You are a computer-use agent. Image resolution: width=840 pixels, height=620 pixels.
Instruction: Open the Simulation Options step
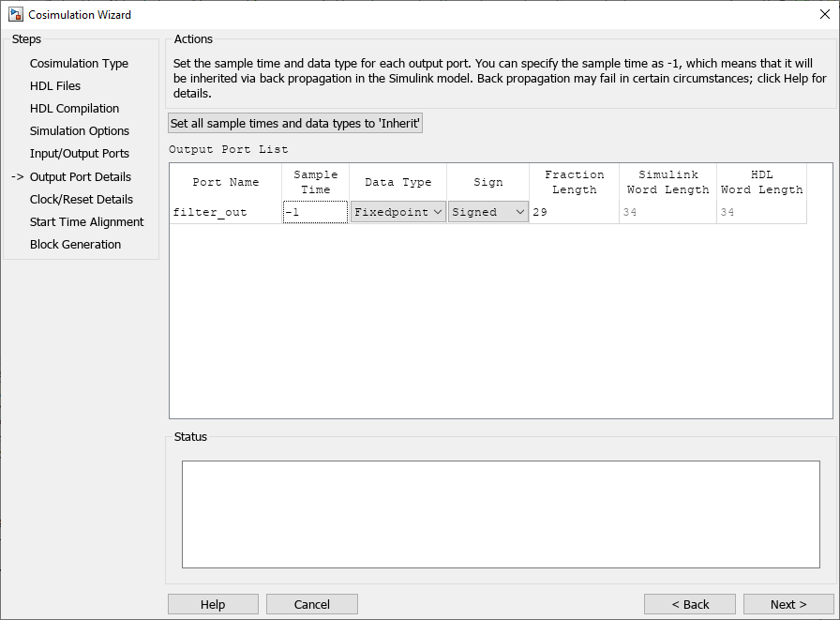tap(80, 130)
